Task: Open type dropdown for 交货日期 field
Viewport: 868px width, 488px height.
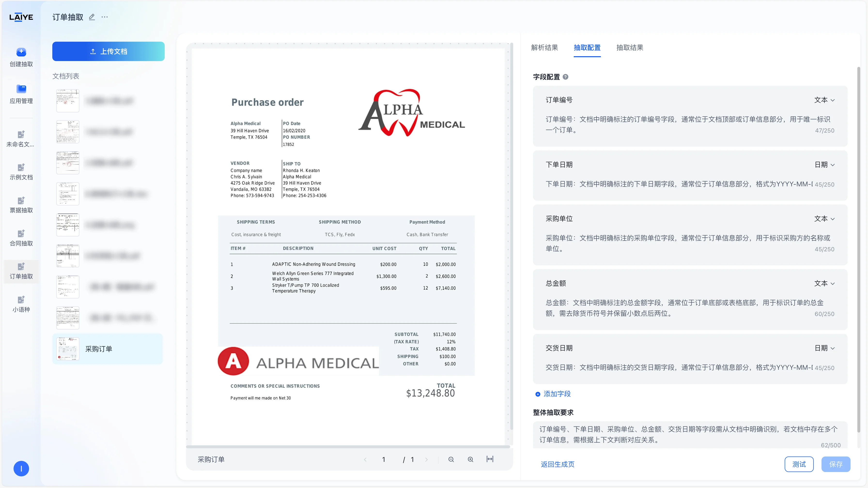Action: pyautogui.click(x=824, y=348)
